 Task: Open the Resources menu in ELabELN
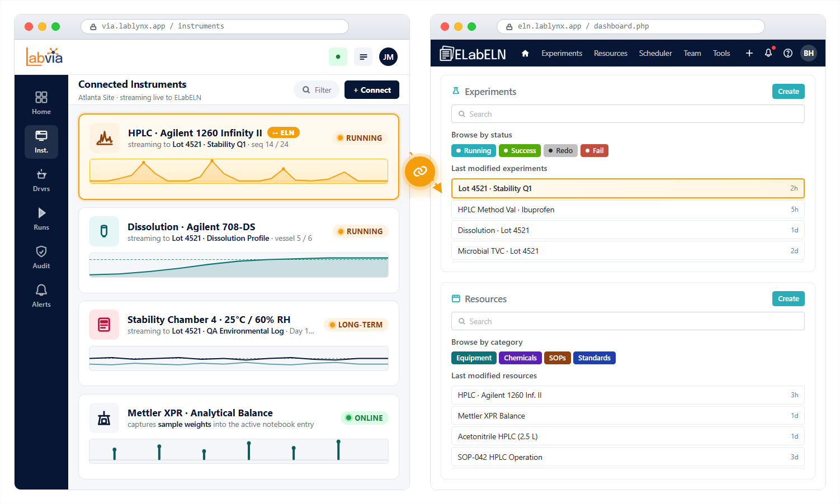[x=611, y=53]
